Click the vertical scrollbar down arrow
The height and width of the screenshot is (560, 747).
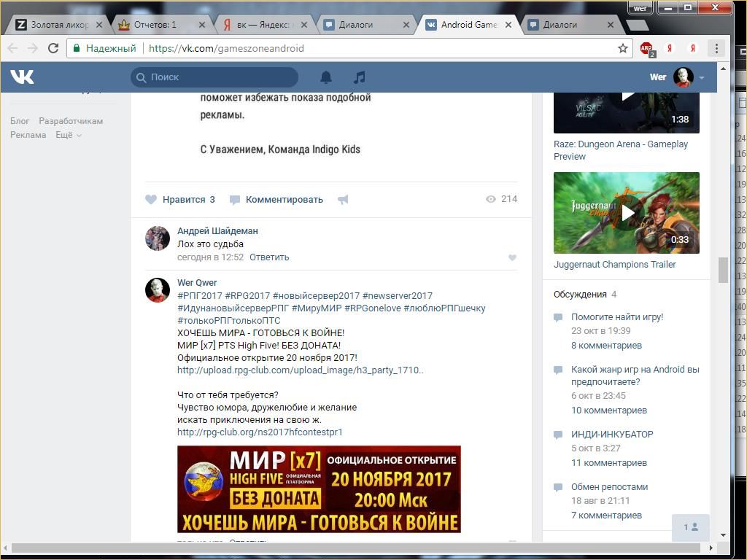723,535
